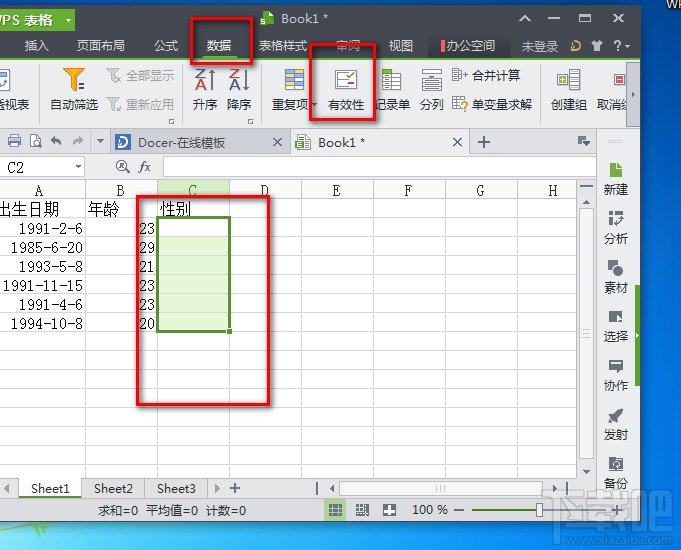The image size is (681, 550).
Task: Select column header E
Action: (x=337, y=190)
